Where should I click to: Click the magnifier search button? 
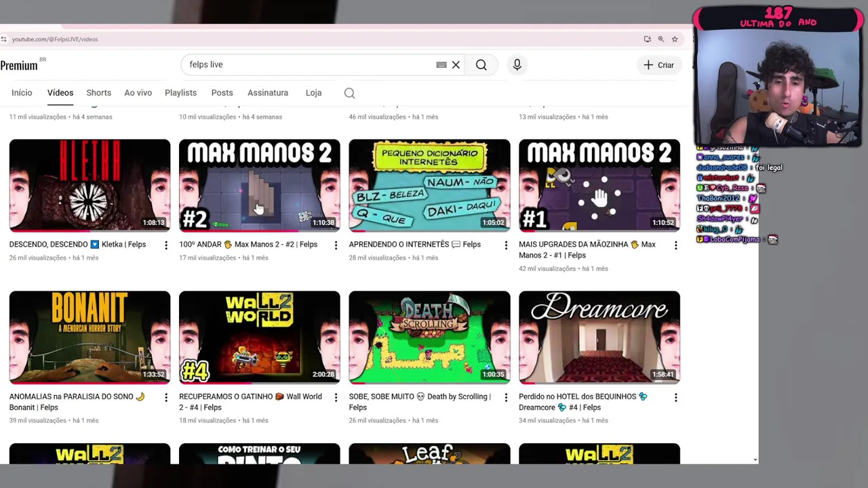[481, 65]
